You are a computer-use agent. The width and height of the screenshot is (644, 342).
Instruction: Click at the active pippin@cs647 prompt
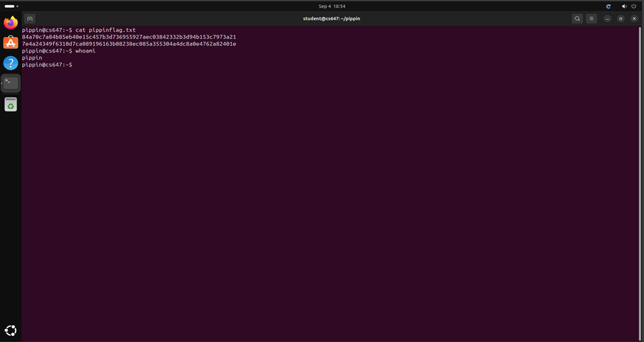point(74,65)
